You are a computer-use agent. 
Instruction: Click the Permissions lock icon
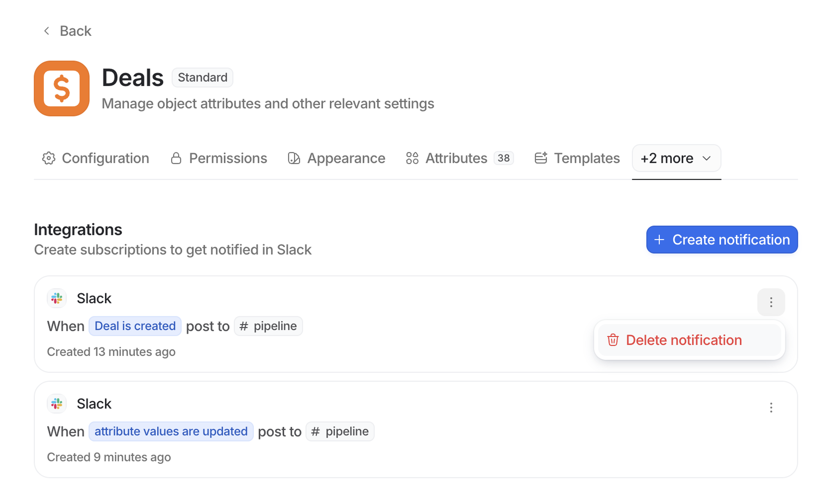(176, 158)
